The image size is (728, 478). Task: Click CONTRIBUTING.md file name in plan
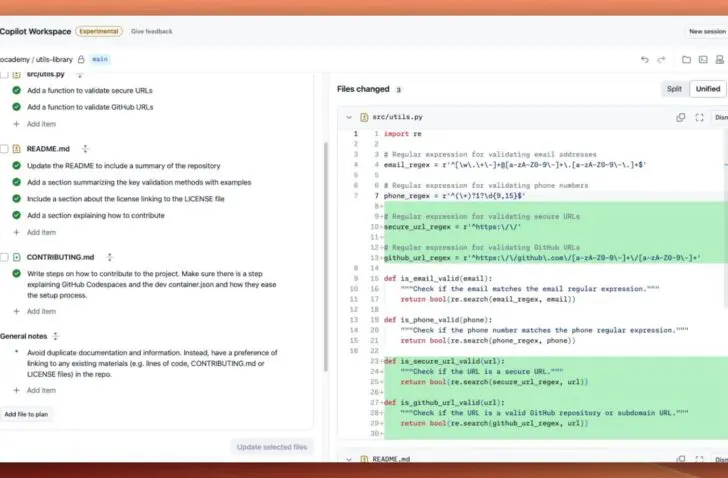(60, 257)
